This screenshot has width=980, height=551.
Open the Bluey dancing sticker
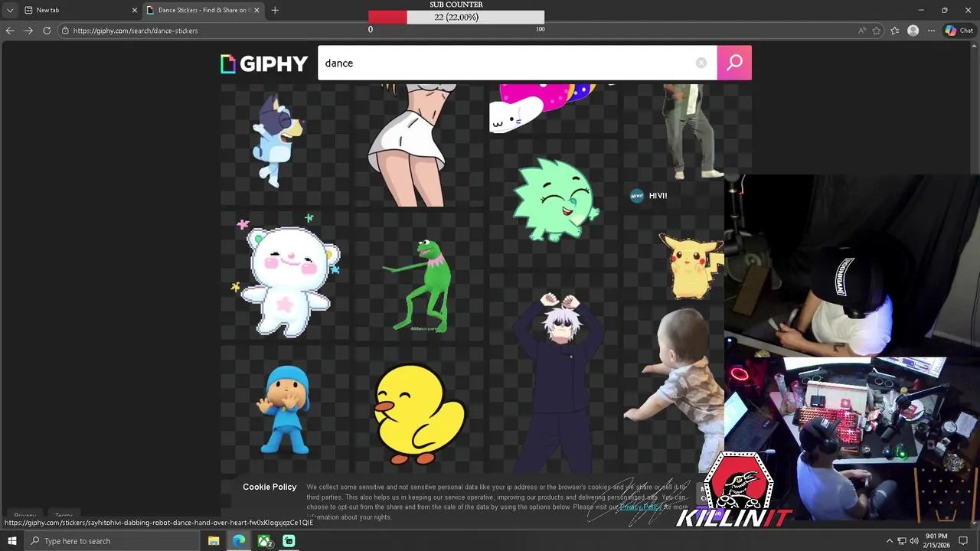click(285, 145)
